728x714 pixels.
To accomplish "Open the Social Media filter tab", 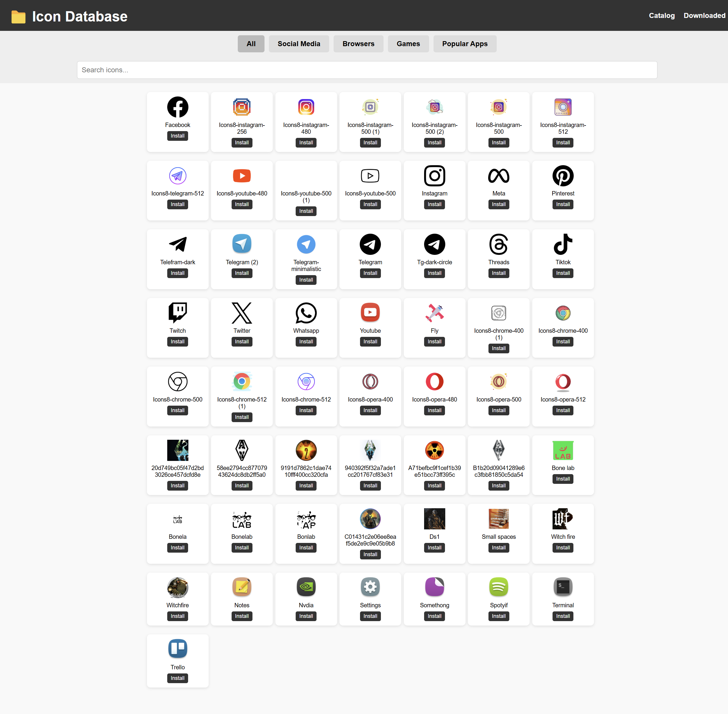I will point(299,44).
